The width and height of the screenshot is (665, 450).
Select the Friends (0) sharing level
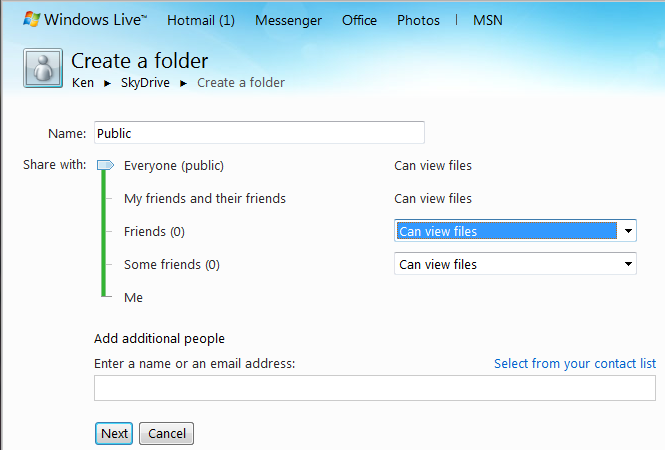[x=154, y=231]
